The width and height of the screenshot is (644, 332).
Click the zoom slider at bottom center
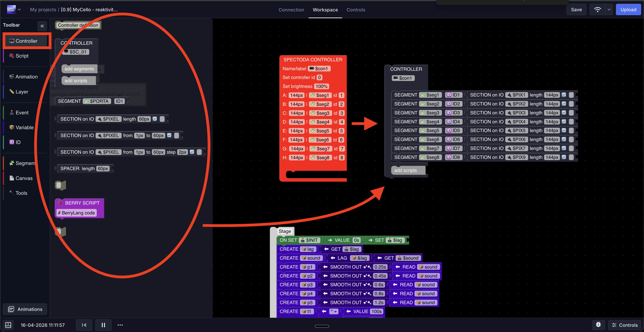click(x=322, y=326)
